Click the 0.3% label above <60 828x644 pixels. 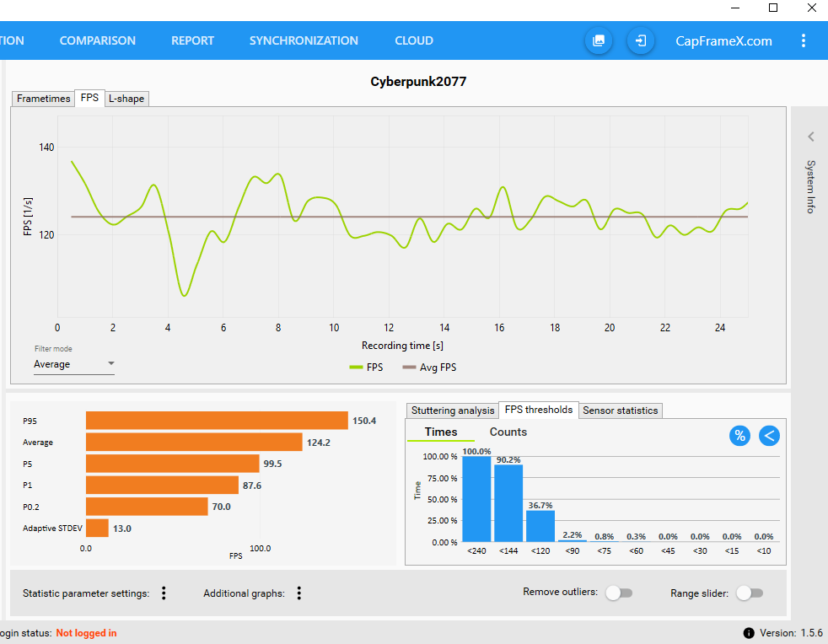tap(636, 536)
